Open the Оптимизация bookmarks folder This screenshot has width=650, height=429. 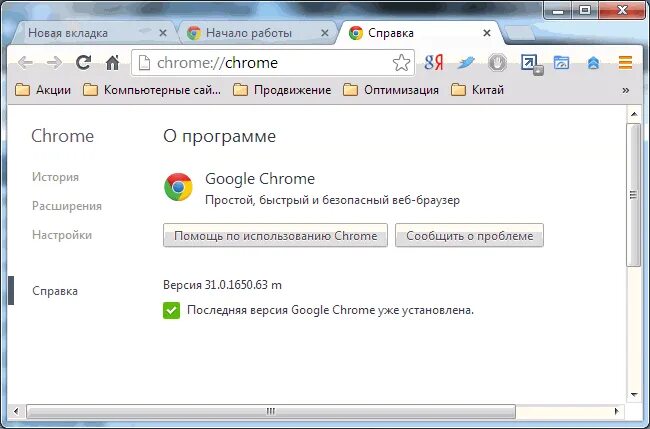391,90
